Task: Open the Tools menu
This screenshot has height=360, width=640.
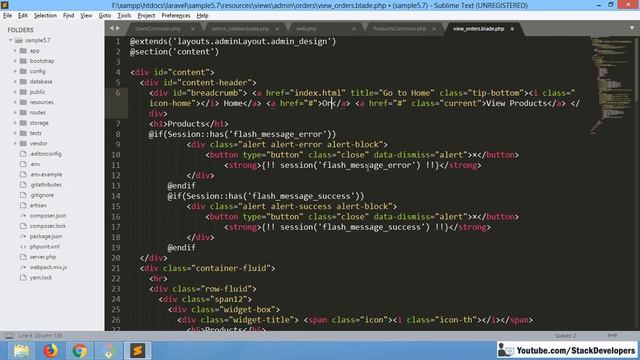Action: point(124,16)
